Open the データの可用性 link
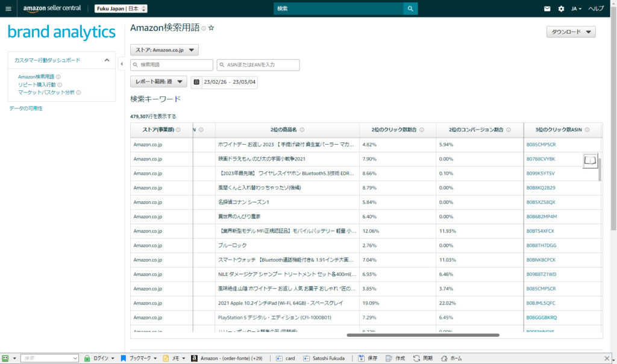This screenshot has width=617, height=364. pos(26,108)
